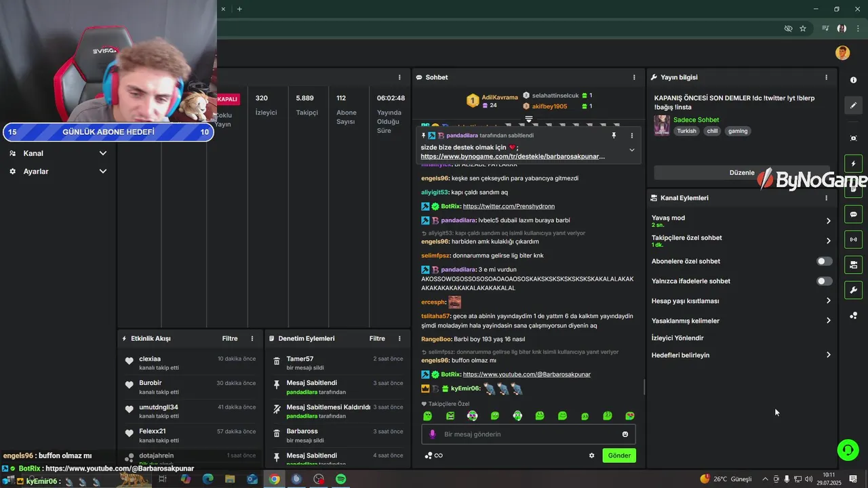The height and width of the screenshot is (488, 868).
Task: Click the channel points dots icon in sidebar
Action: point(853,316)
